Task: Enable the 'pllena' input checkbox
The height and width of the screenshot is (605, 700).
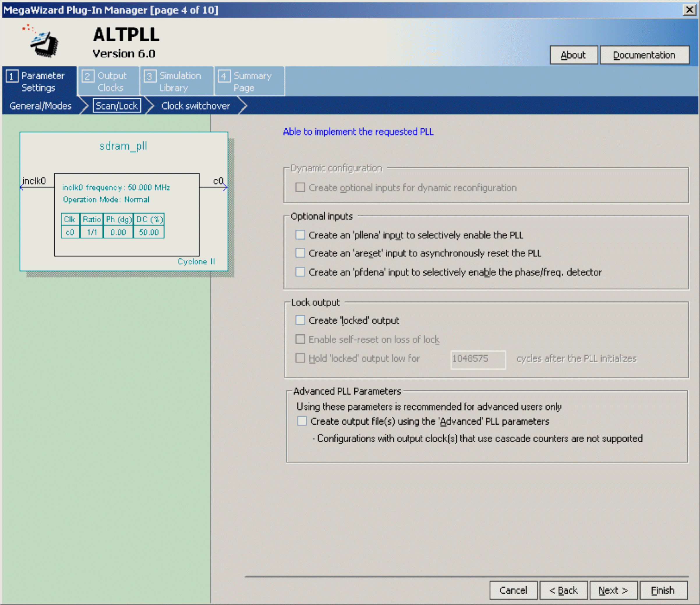Action: (300, 235)
